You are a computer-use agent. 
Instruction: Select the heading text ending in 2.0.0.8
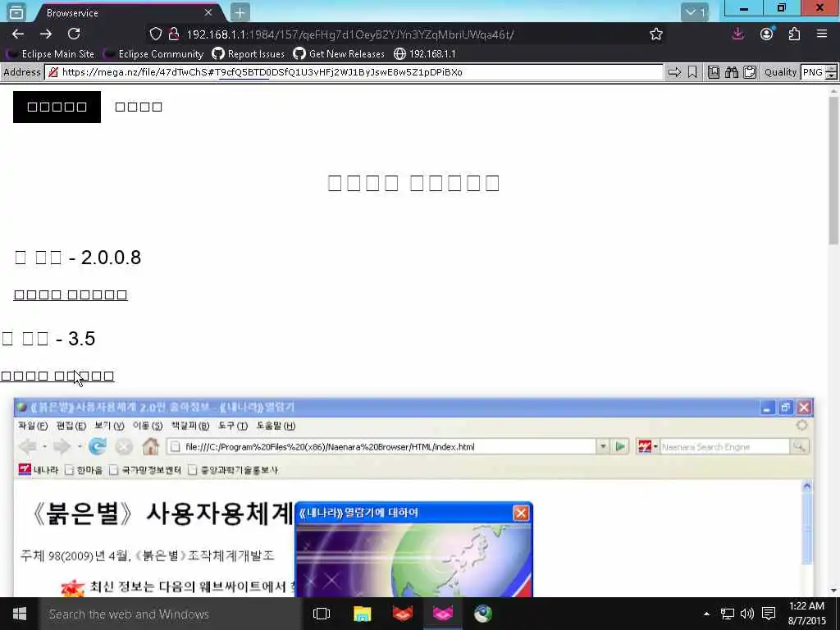pos(78,257)
